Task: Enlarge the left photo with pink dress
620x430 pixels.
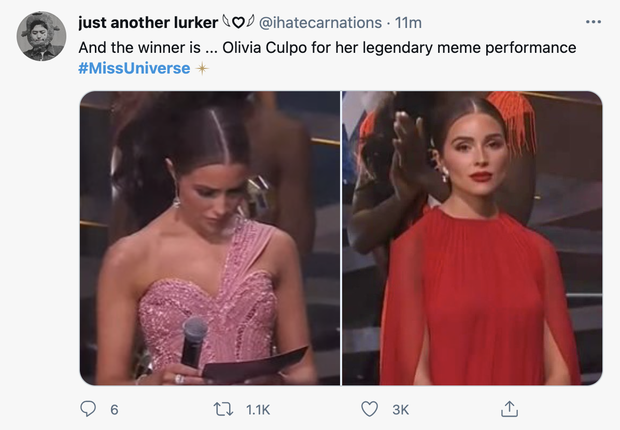Action: pos(210,238)
